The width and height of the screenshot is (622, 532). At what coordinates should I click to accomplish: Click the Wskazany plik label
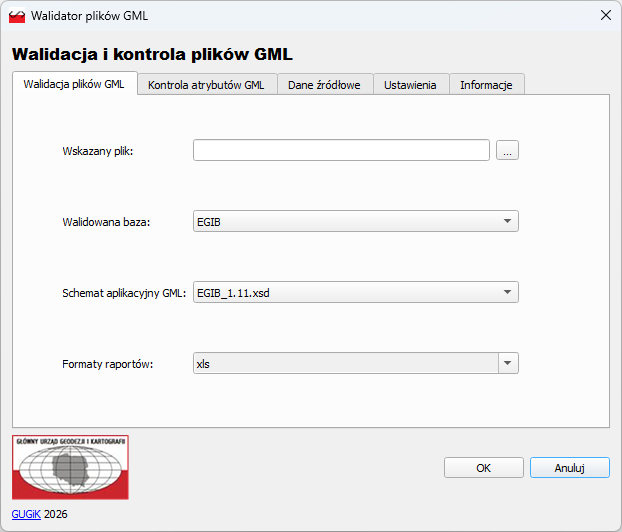click(97, 151)
